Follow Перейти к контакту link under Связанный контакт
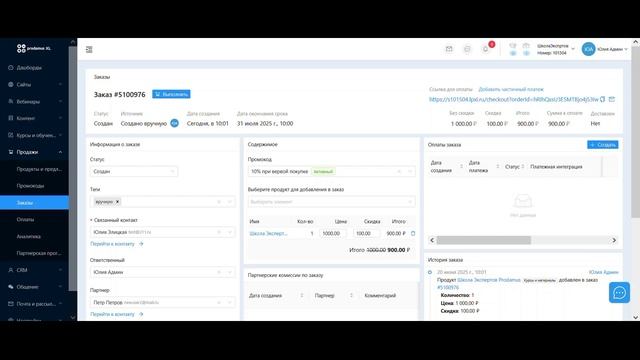 pyautogui.click(x=112, y=244)
